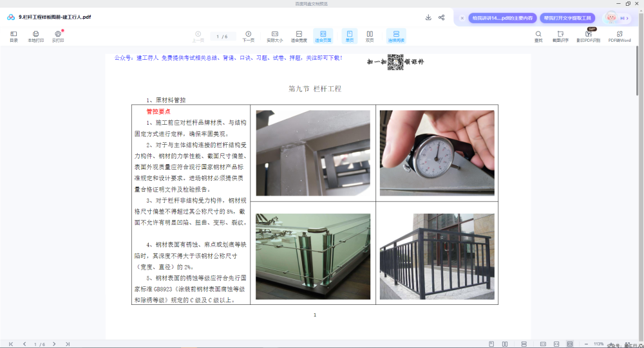Click the page number field showing 1 / 6

pyautogui.click(x=222, y=37)
